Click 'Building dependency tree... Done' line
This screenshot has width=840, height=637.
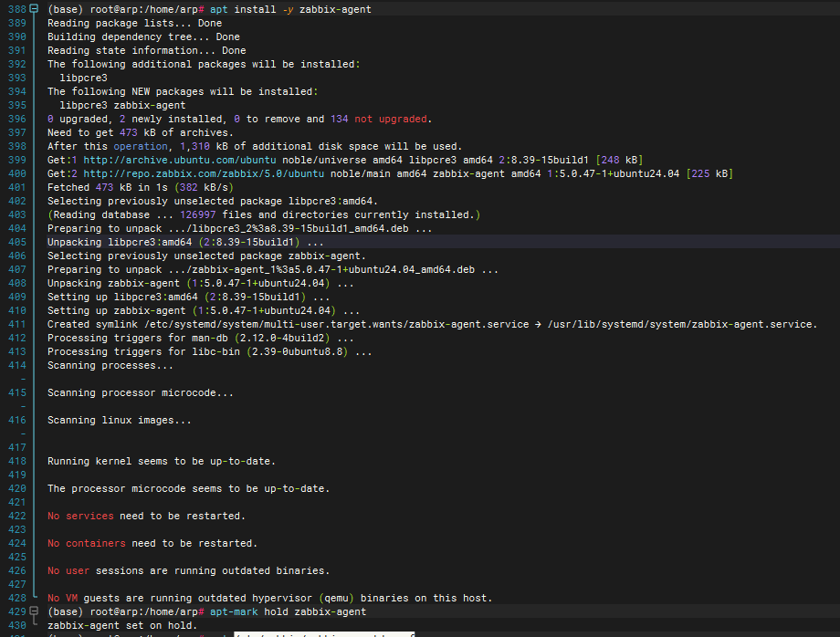point(143,37)
